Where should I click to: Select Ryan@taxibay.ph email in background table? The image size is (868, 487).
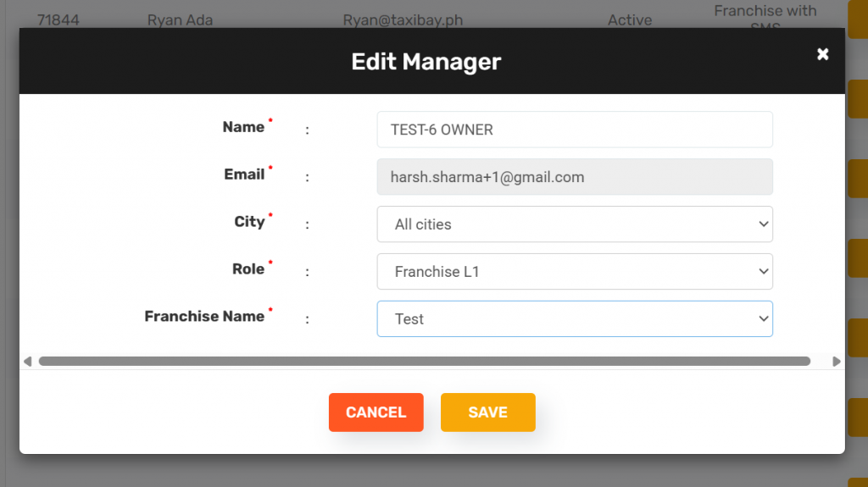tap(403, 19)
